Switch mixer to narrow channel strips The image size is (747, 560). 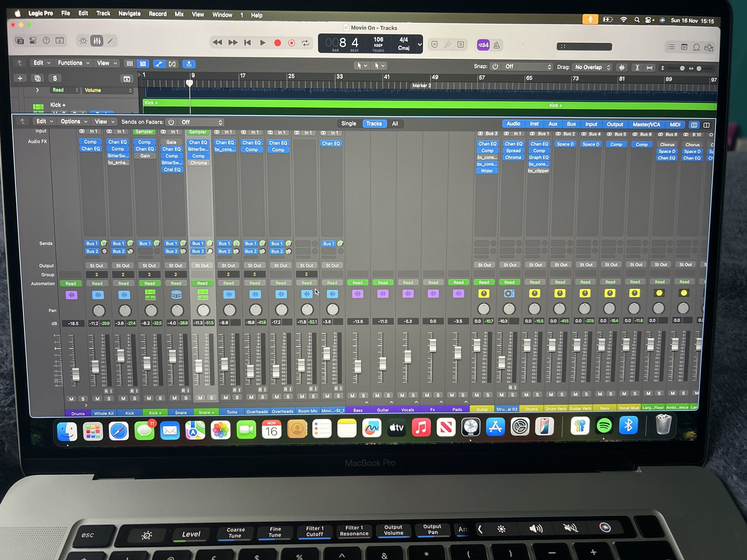click(694, 125)
